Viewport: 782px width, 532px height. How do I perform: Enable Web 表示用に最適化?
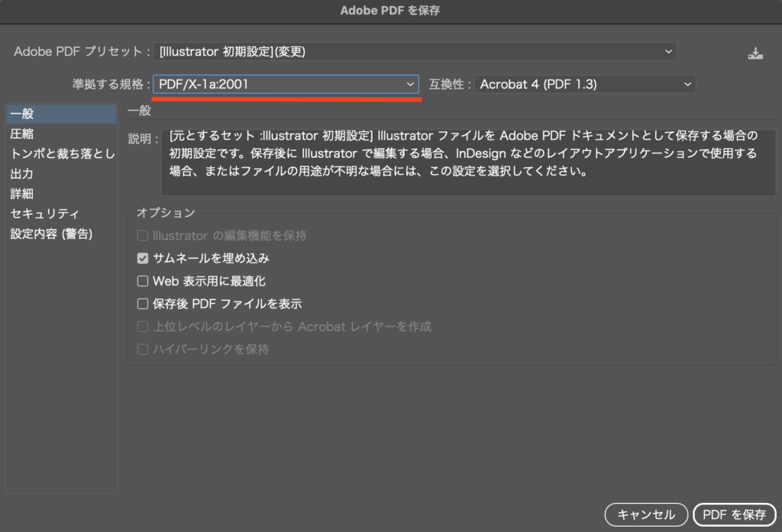(142, 281)
